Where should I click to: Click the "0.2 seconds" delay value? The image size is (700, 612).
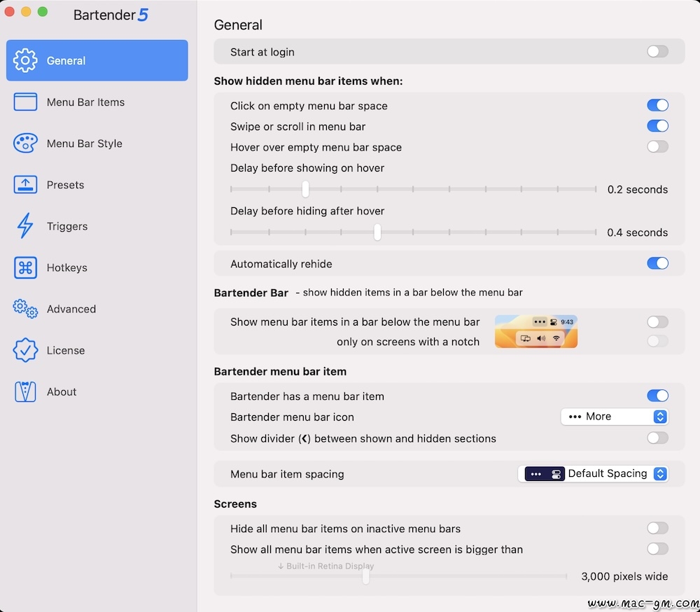(x=638, y=189)
